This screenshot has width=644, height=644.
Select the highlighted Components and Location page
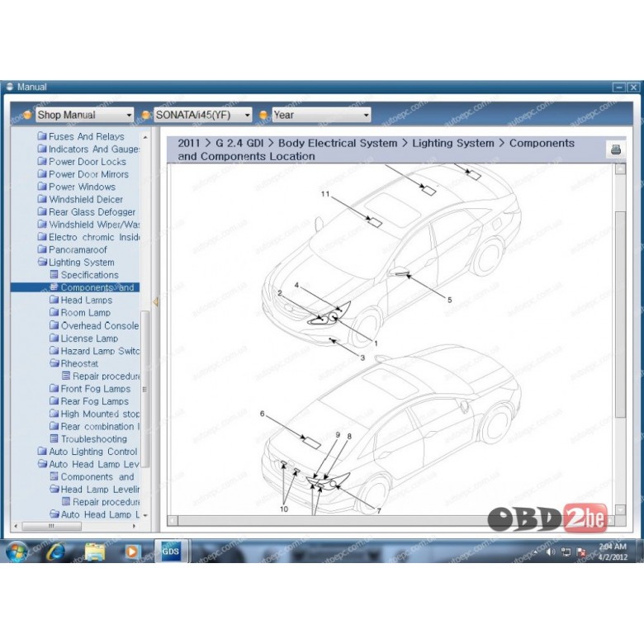[75, 287]
